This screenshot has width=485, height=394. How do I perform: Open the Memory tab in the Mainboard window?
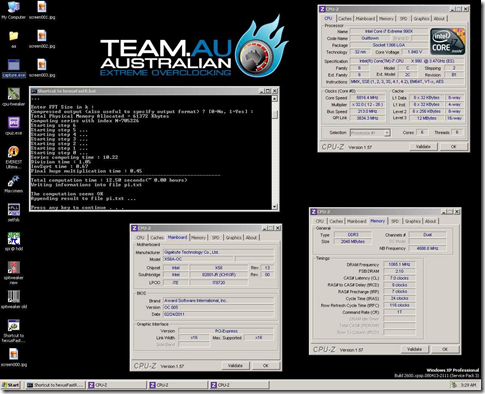click(x=198, y=238)
